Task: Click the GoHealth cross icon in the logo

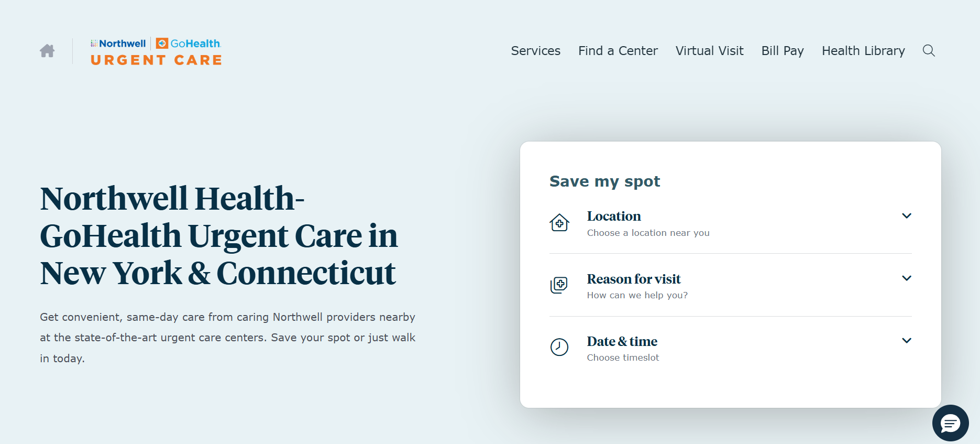Action: (161, 43)
